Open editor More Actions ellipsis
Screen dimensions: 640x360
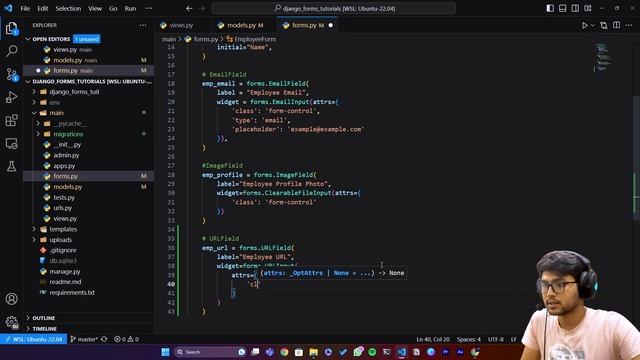[x=629, y=25]
